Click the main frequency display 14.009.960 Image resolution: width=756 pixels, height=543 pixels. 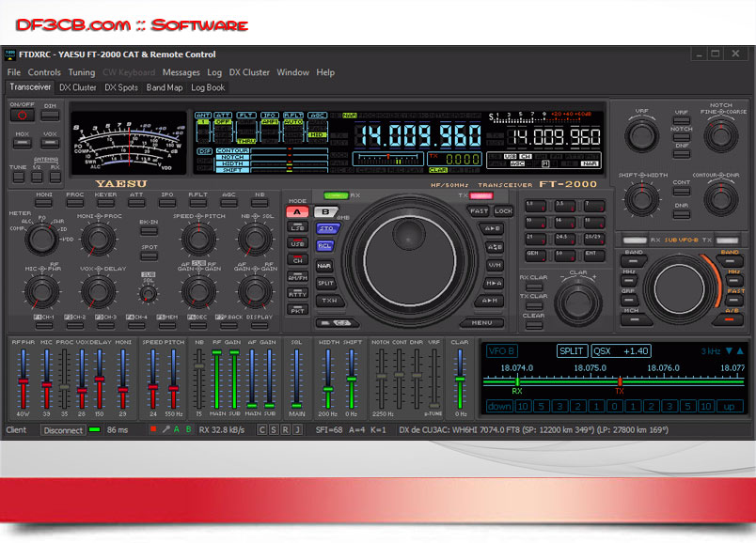coord(408,134)
